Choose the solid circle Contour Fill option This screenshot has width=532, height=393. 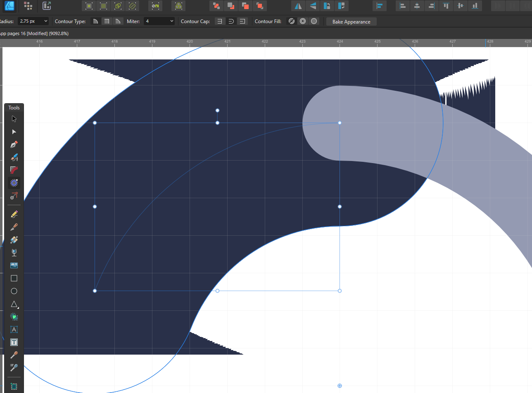click(x=314, y=21)
